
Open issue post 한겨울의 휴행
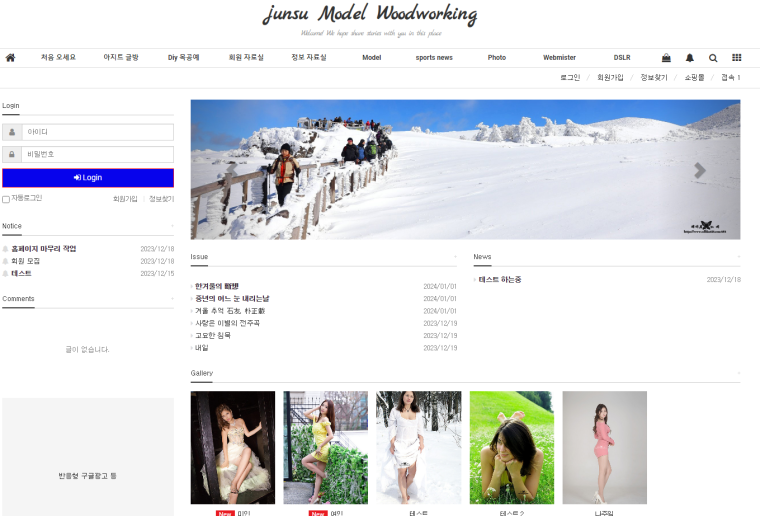point(217,286)
